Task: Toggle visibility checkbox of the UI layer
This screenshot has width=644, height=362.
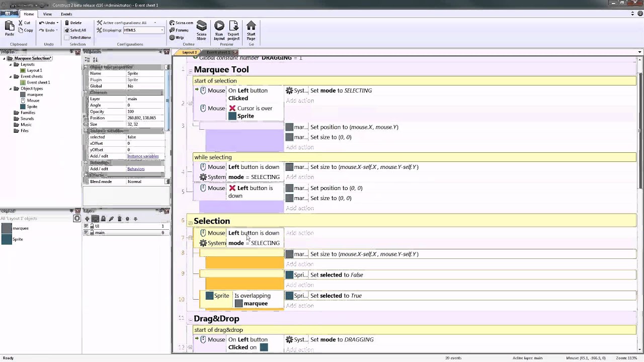Action: click(x=86, y=226)
